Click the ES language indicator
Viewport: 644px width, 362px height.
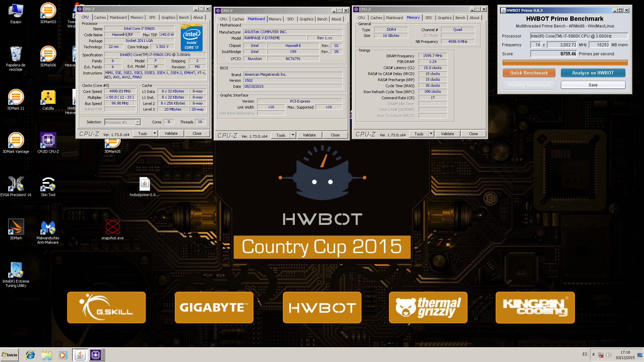pyautogui.click(x=585, y=354)
